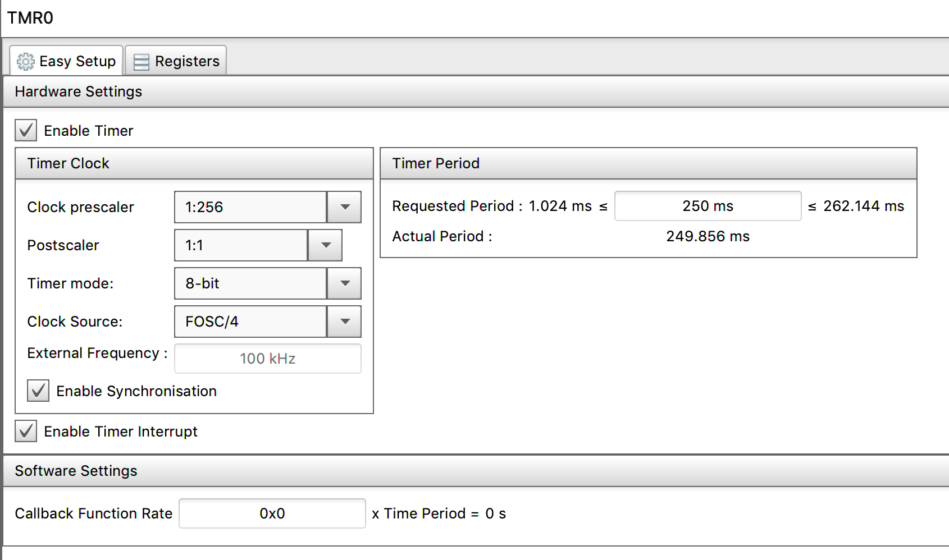Switch to the Registers tab

[186, 61]
